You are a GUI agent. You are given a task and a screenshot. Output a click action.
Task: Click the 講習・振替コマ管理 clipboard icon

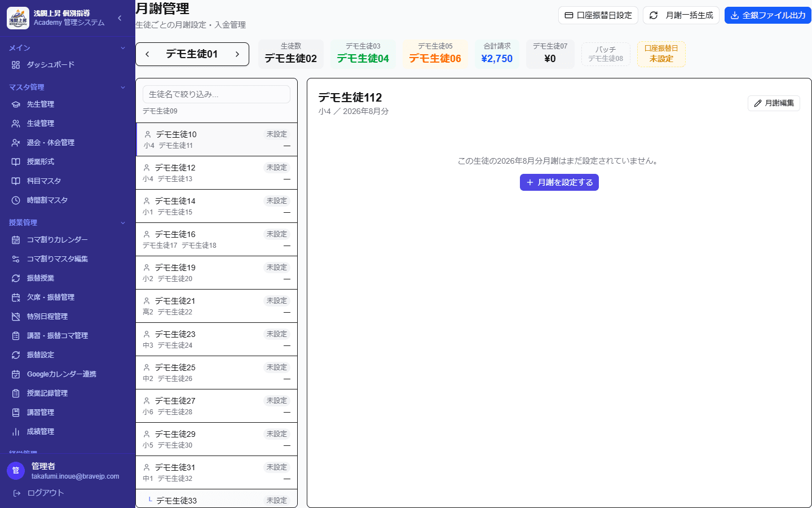pyautogui.click(x=16, y=336)
